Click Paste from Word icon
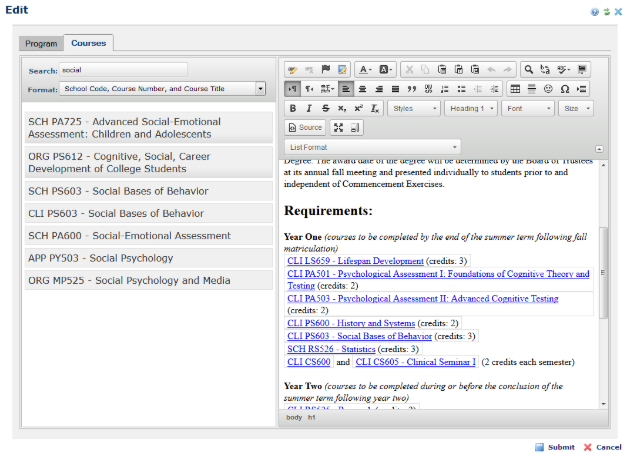 click(x=475, y=70)
